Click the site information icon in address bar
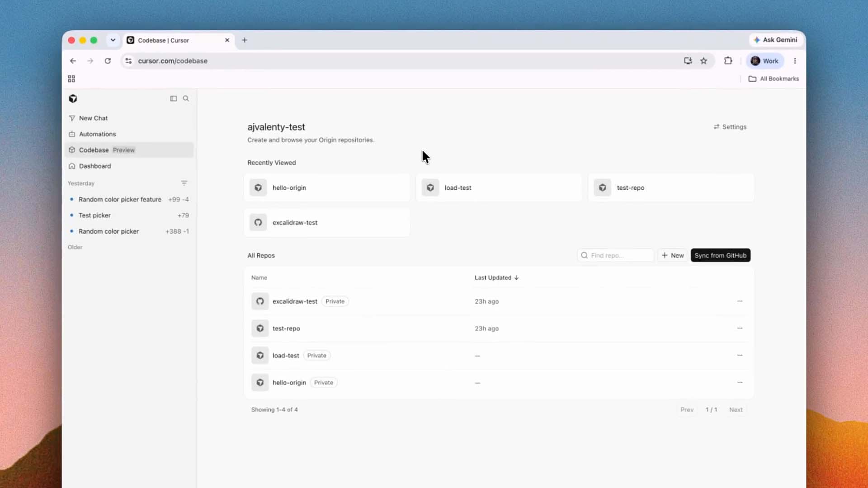The image size is (868, 488). [128, 61]
